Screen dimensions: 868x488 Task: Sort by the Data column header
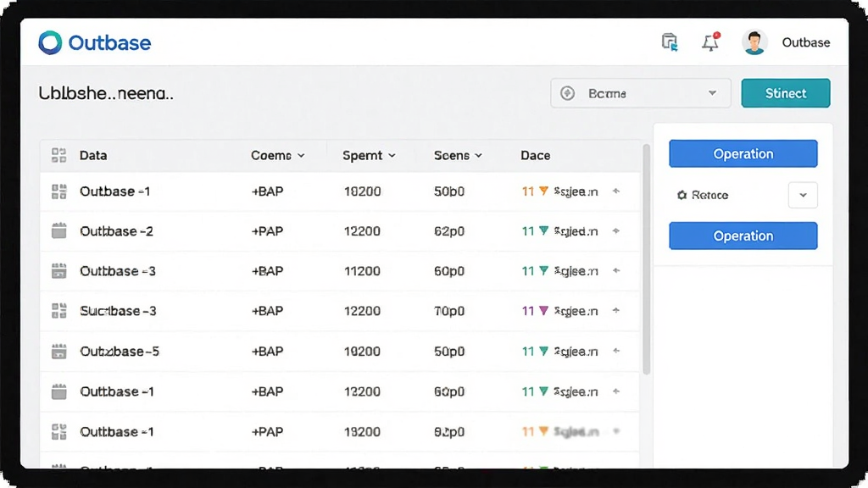pos(93,156)
